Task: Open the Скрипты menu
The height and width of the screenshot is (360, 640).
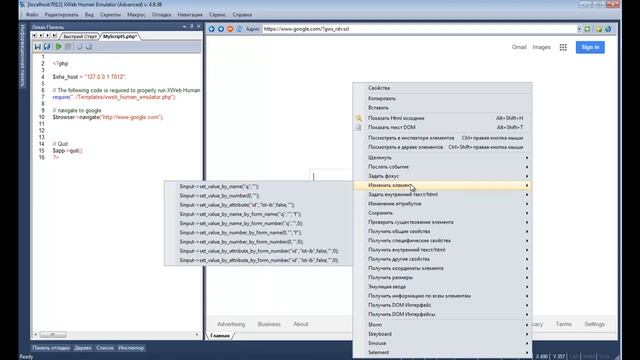Action: (110, 15)
